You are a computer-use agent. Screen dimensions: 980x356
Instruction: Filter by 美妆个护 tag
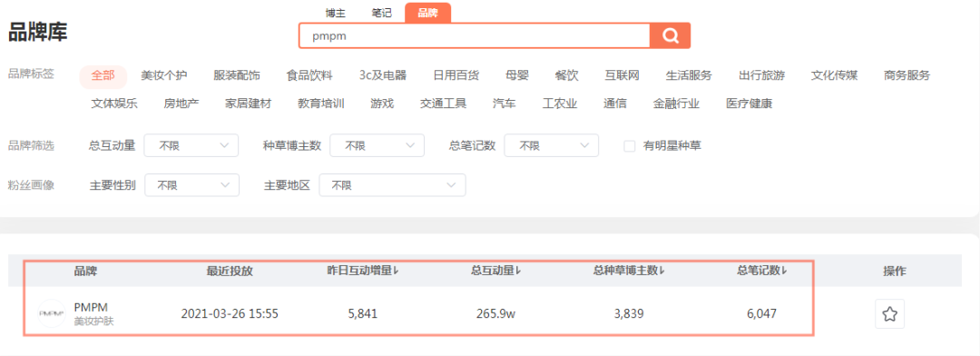pos(163,75)
